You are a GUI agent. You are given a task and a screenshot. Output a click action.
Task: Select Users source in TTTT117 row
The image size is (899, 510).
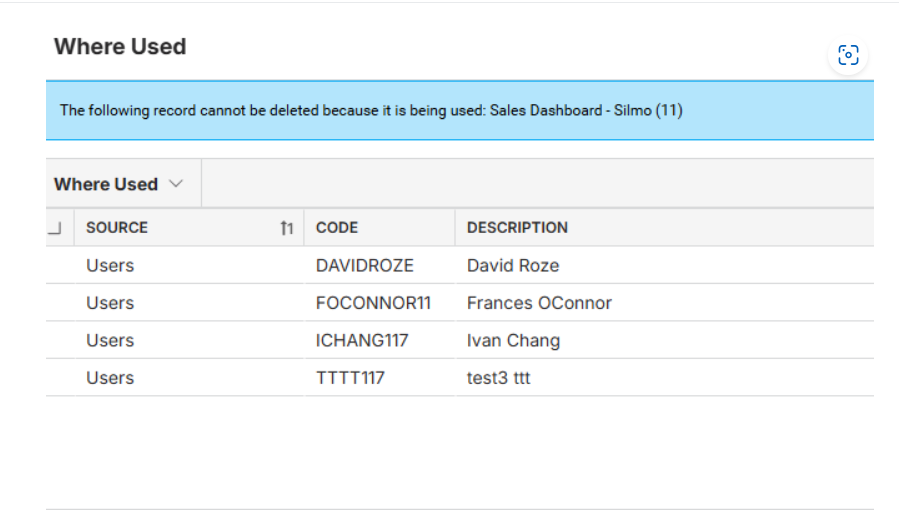point(110,378)
